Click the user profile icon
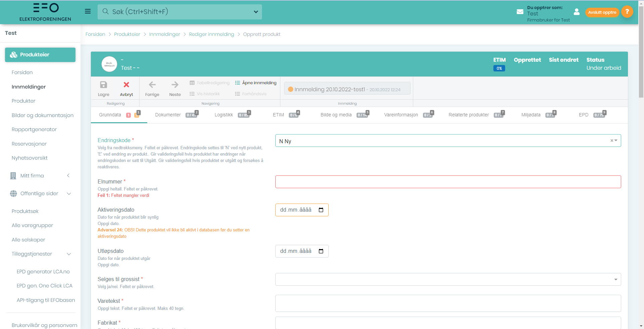 click(577, 12)
